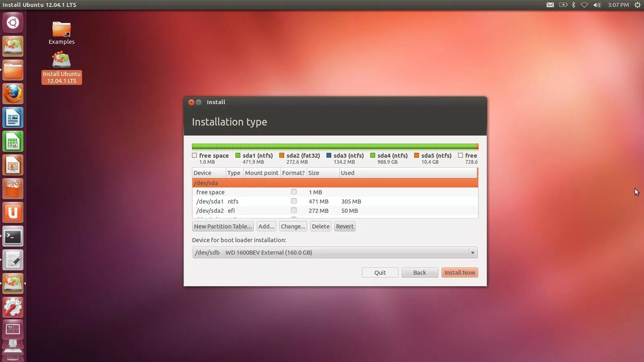Sort by Device column header
Screen dimensions: 644x362
coord(209,173)
